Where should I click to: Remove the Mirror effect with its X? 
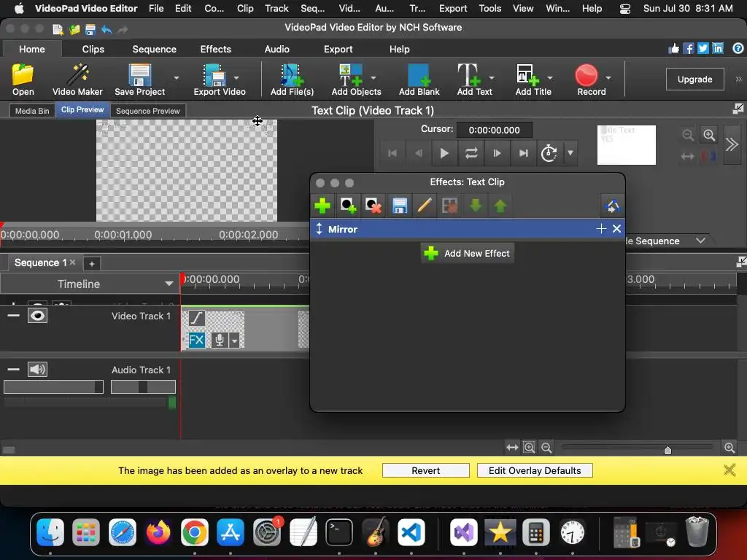click(x=616, y=229)
